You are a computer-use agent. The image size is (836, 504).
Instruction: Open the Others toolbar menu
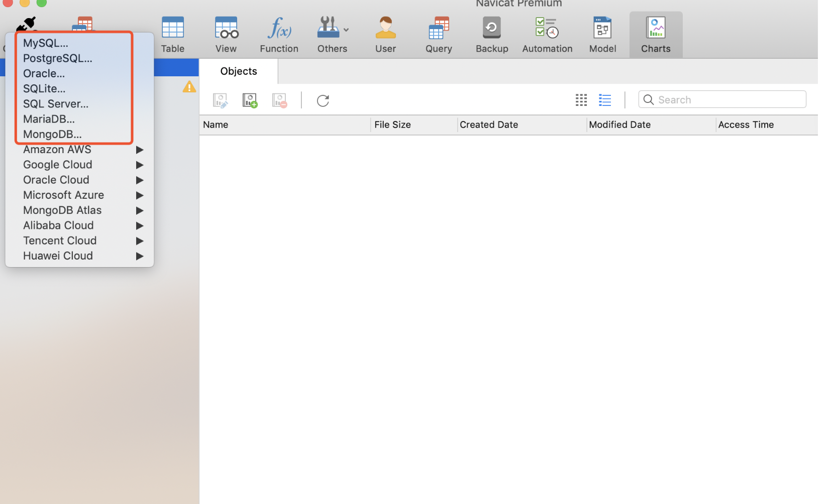point(332,35)
